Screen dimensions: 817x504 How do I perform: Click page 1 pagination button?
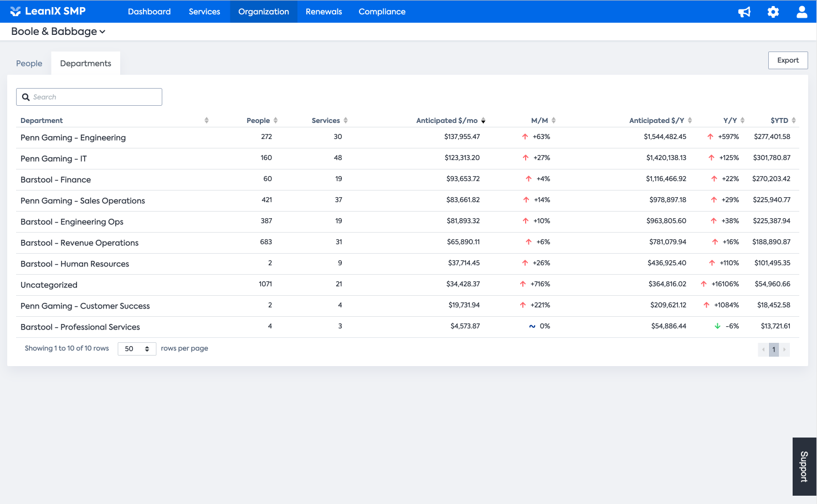pos(774,349)
